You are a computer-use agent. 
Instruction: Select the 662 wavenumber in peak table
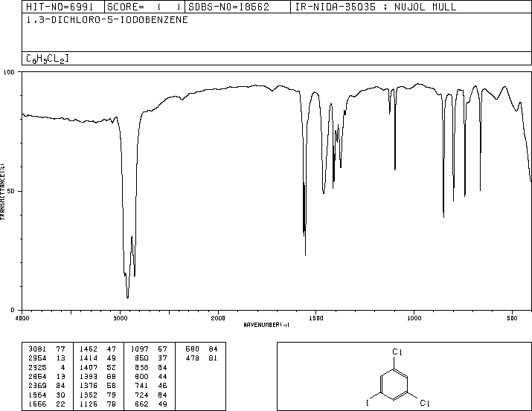coord(141,404)
